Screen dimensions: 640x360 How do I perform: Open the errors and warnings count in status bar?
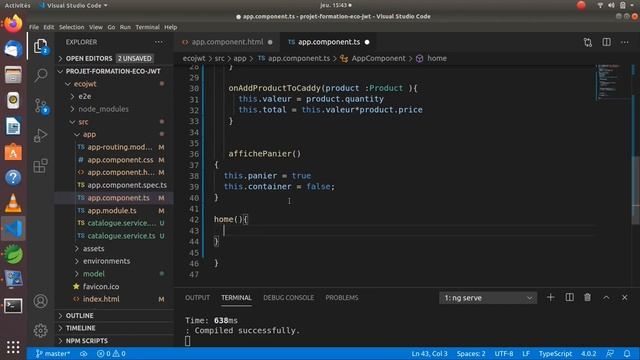[x=111, y=353]
